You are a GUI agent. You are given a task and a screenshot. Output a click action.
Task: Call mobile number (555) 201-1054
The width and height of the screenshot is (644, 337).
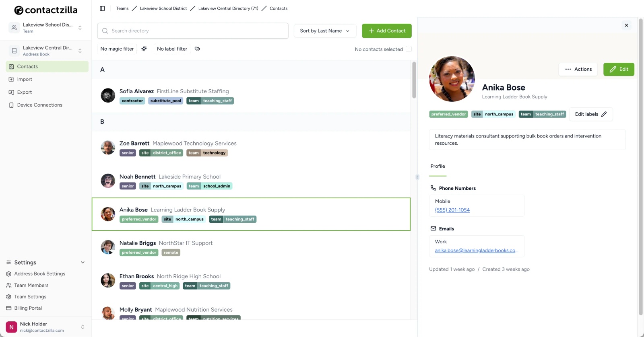tap(452, 210)
